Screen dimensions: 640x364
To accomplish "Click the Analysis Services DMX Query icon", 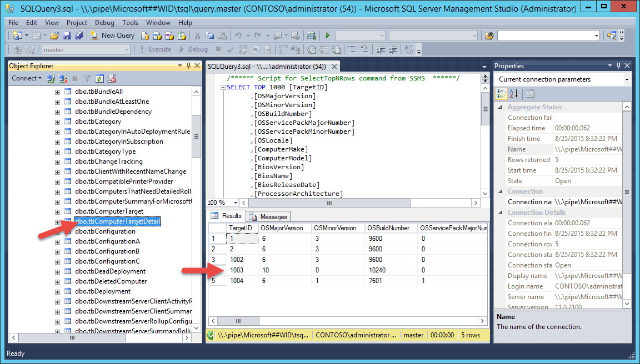I will point(169,36).
